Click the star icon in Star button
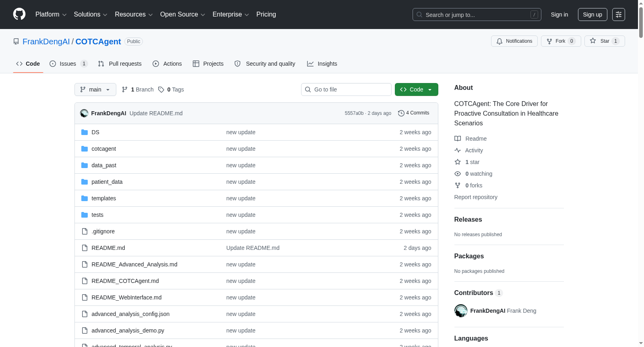644x347 pixels. click(x=593, y=41)
